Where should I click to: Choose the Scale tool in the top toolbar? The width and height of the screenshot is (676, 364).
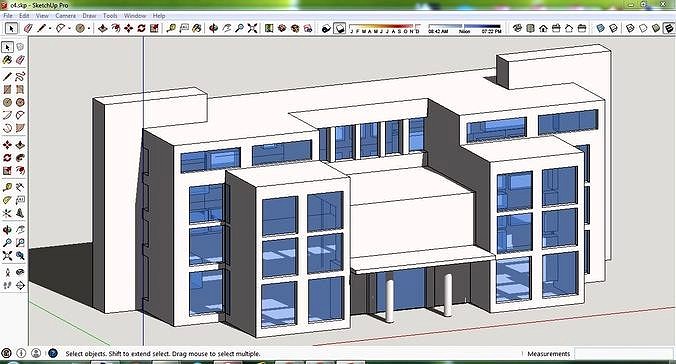(154, 28)
